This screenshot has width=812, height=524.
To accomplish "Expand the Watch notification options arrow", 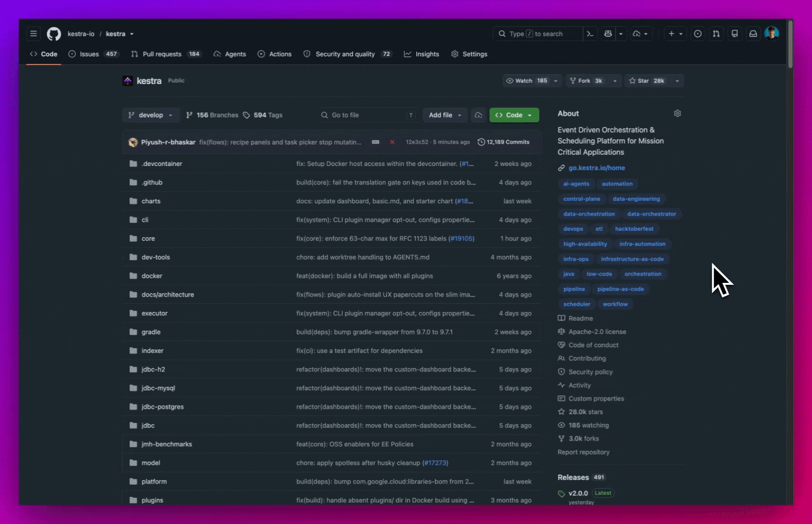I will click(556, 81).
